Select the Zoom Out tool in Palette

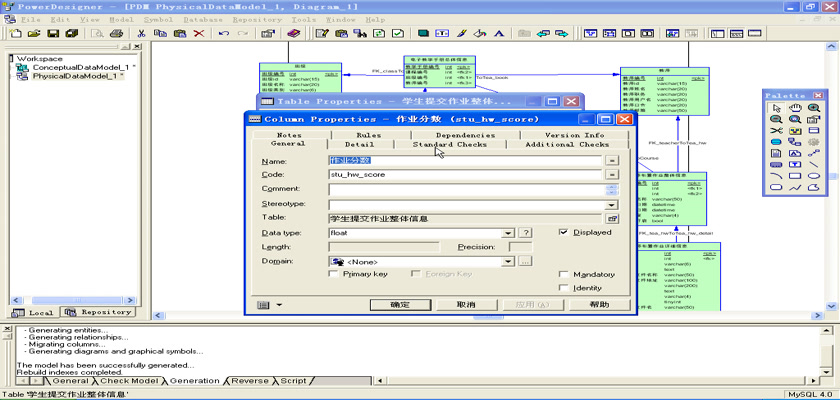coord(776,119)
